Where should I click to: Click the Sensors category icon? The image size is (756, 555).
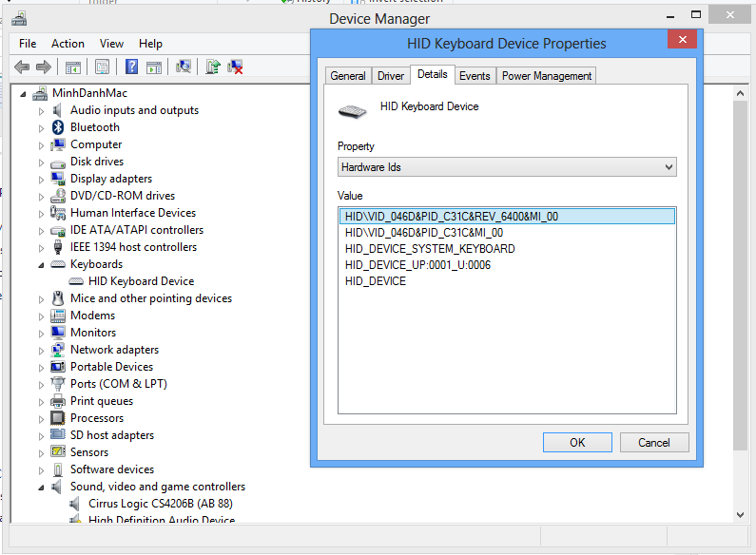tap(58, 452)
